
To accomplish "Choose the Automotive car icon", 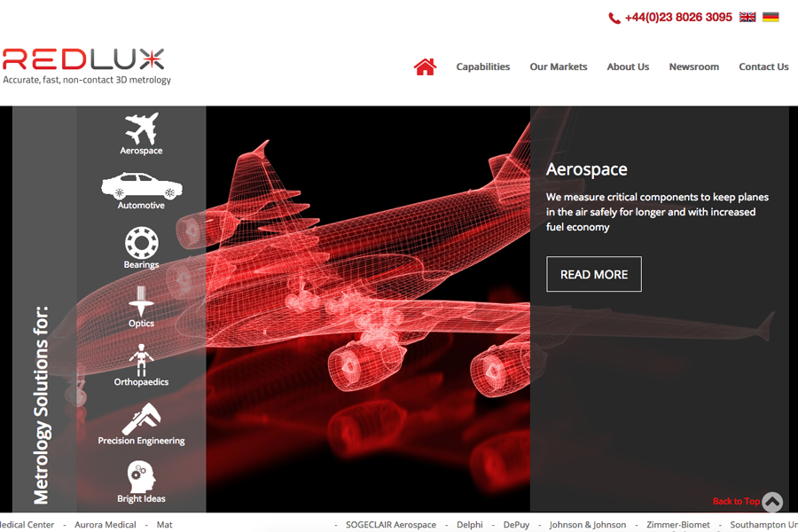I will click(x=142, y=186).
